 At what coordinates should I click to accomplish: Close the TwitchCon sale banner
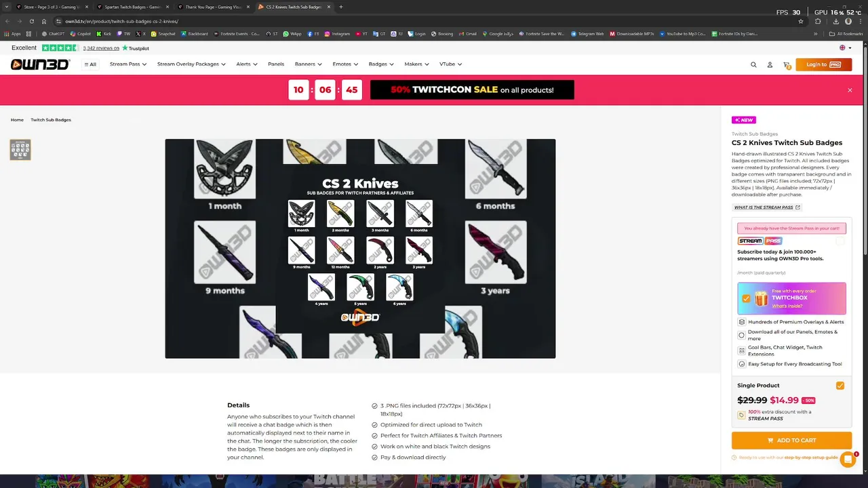[x=850, y=90]
